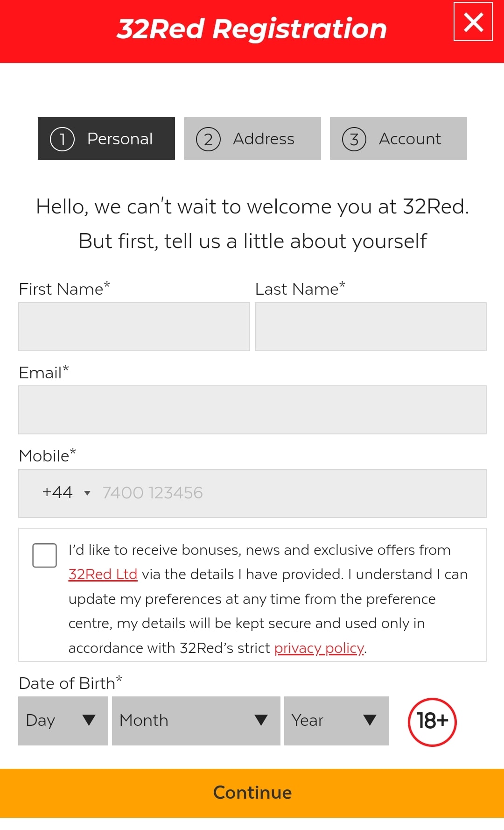Enable the bonuses and offers checkbox
The width and height of the screenshot is (504, 830).
pyautogui.click(x=45, y=555)
